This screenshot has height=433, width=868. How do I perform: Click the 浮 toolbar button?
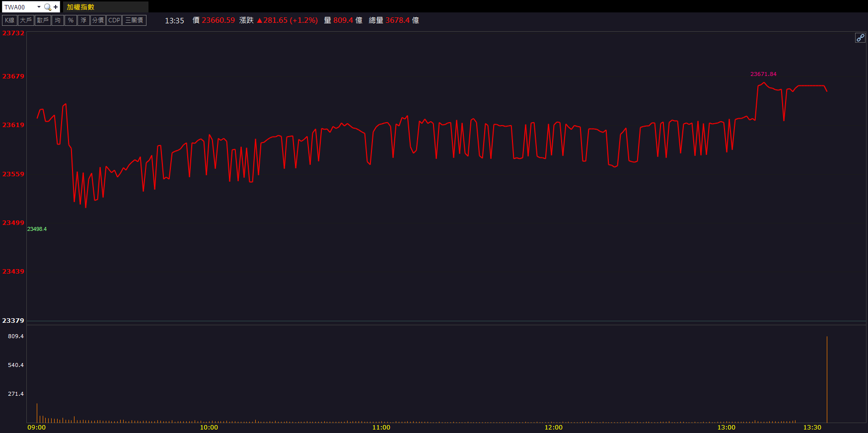[x=83, y=20]
